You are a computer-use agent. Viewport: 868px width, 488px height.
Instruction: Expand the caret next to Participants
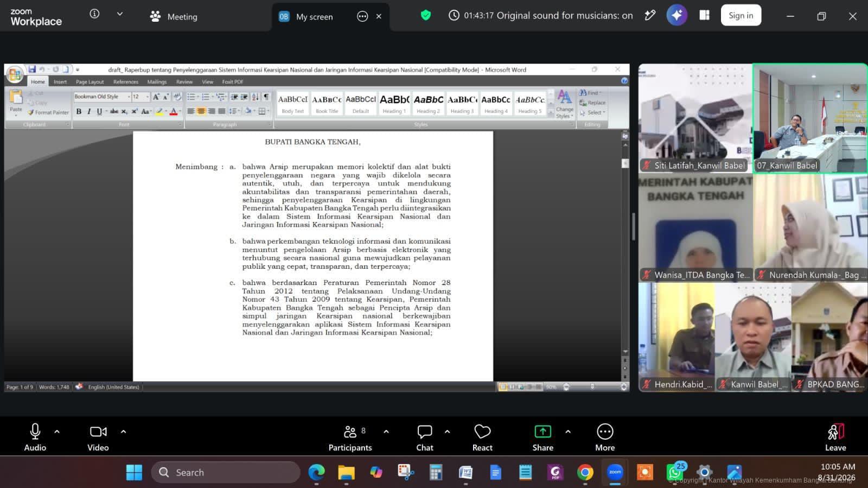coord(386,432)
